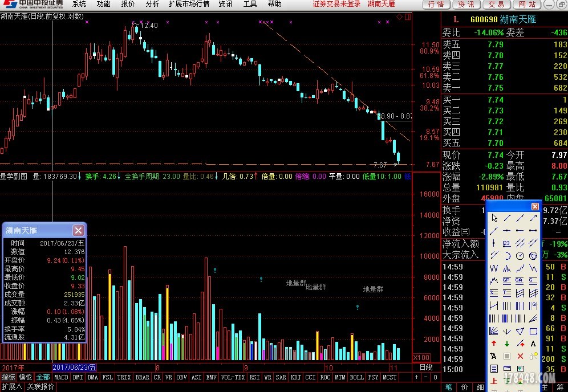Choose the circle with radius tool
The image size is (568, 392).
(520, 256)
